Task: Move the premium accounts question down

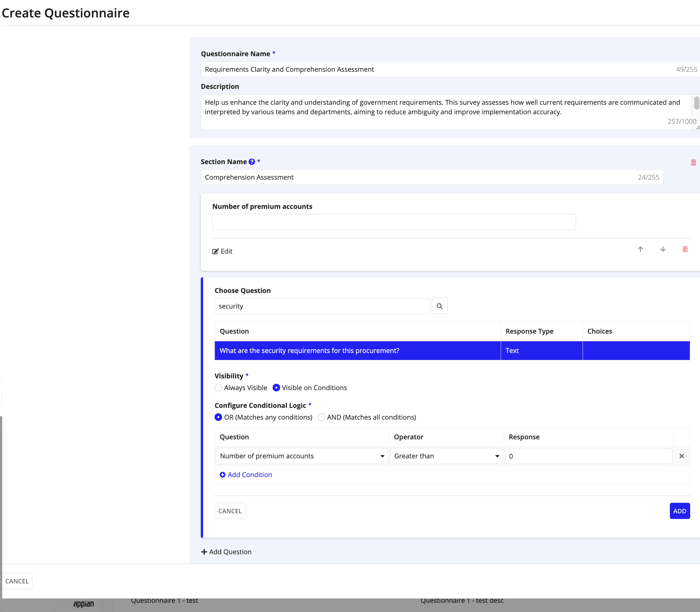Action: pos(663,249)
